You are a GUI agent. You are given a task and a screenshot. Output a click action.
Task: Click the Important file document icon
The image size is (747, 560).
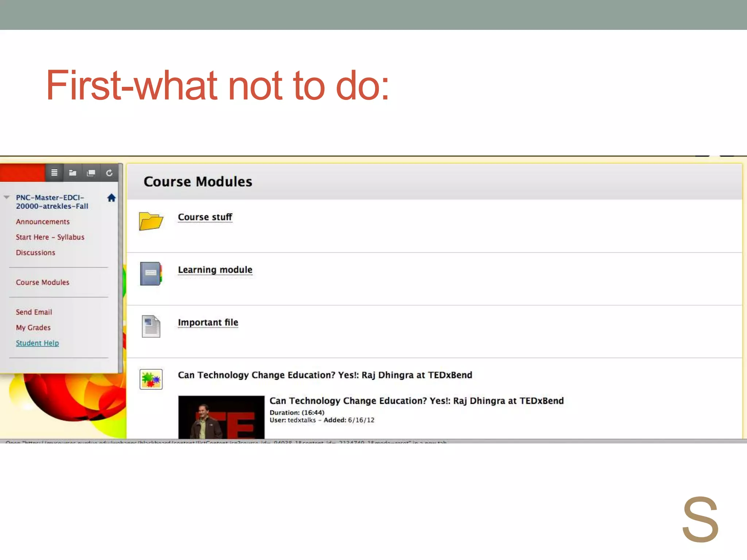[x=151, y=326]
